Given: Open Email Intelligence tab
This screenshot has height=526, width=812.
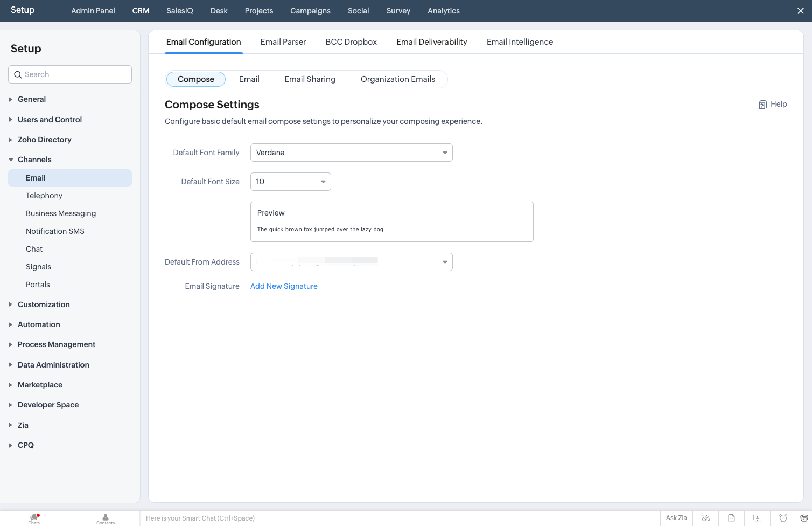Looking at the screenshot, I should [x=520, y=42].
